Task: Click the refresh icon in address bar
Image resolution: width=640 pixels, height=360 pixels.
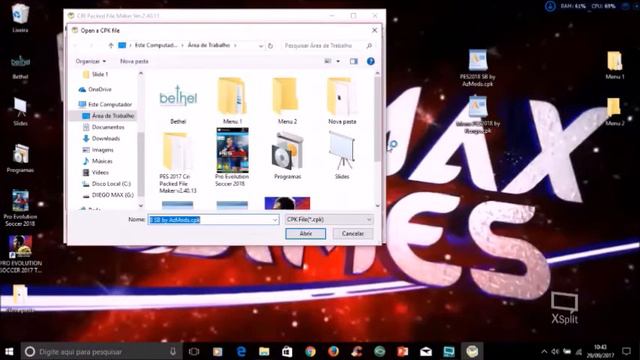Action: pos(270,46)
